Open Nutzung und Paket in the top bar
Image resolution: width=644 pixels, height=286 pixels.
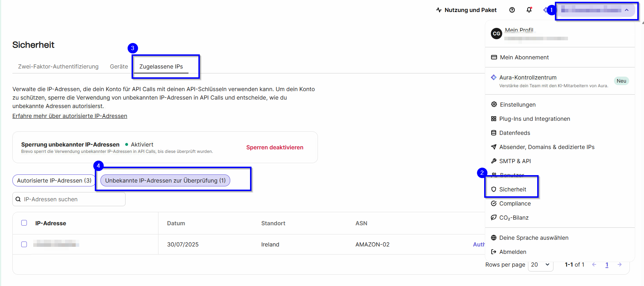(x=466, y=10)
